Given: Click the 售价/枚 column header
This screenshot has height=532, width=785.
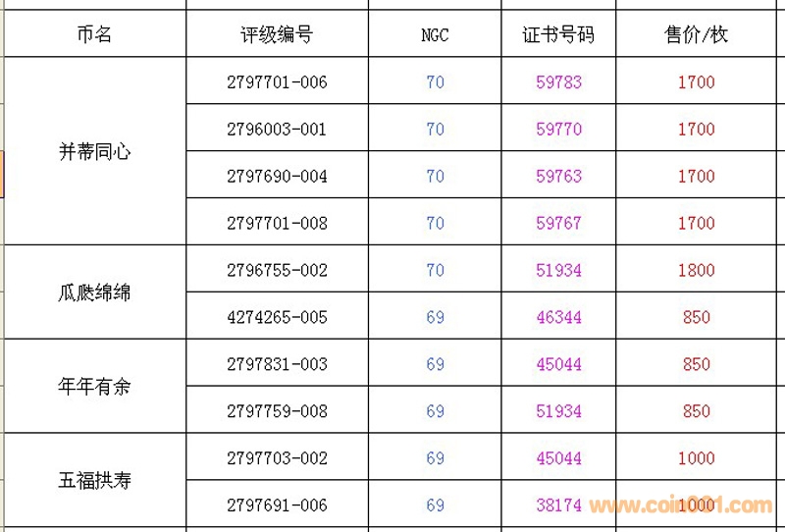Looking at the screenshot, I should (x=696, y=35).
